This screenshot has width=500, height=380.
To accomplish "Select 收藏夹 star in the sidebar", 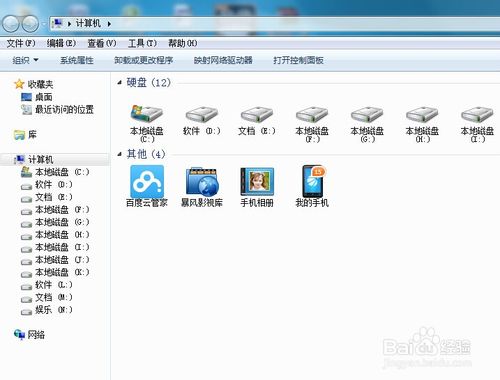I will click(34, 84).
